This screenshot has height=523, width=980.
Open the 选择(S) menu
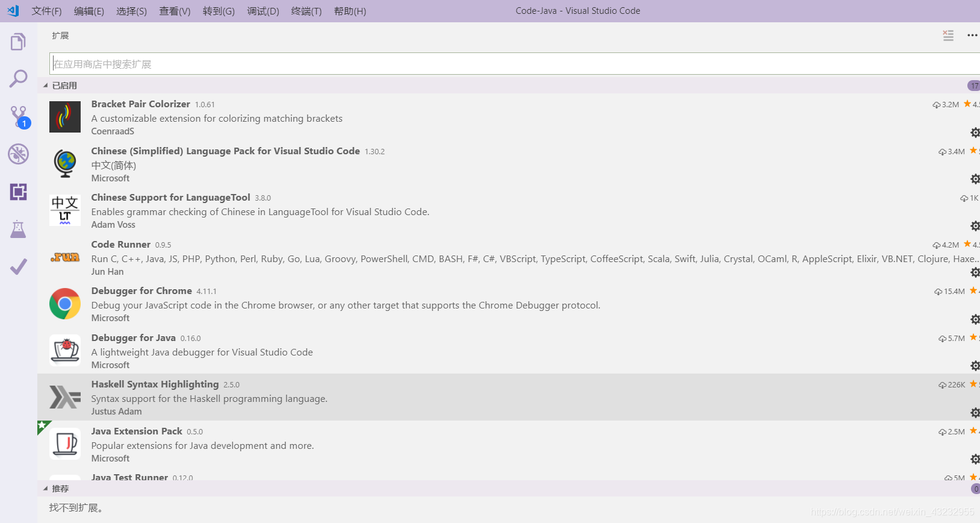(131, 11)
